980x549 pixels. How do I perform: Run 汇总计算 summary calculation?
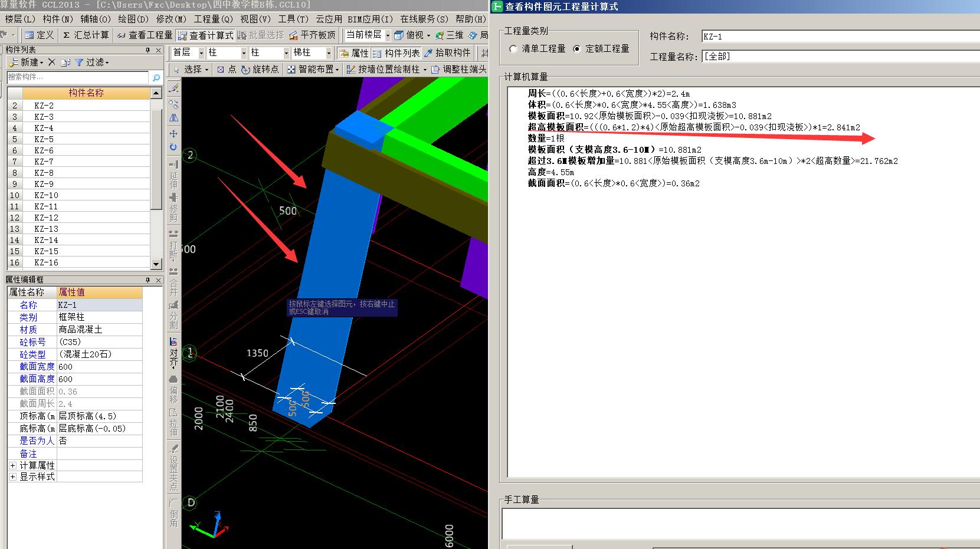pos(86,35)
